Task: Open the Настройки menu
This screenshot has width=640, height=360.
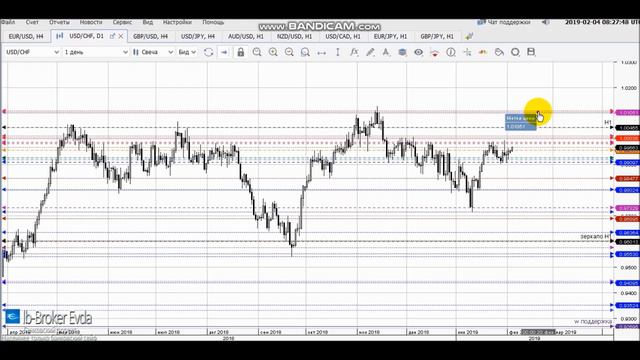Action: coord(177,22)
